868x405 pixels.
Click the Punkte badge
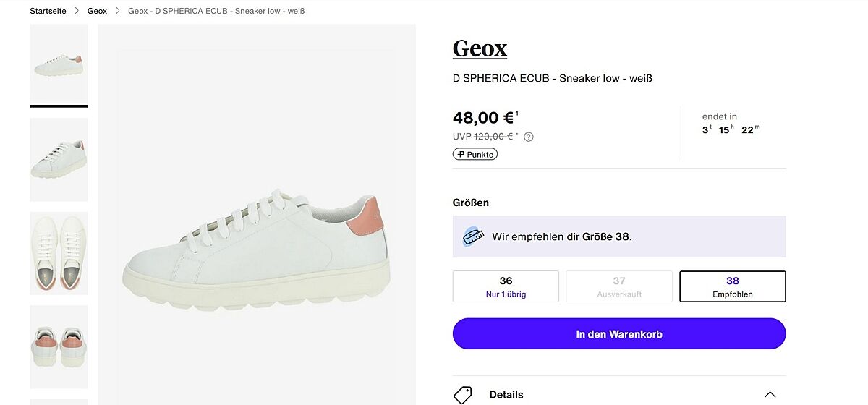click(475, 154)
